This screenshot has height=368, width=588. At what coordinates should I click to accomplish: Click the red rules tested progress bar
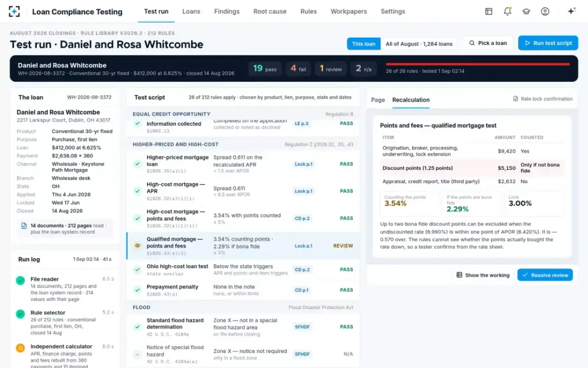pos(478,64)
